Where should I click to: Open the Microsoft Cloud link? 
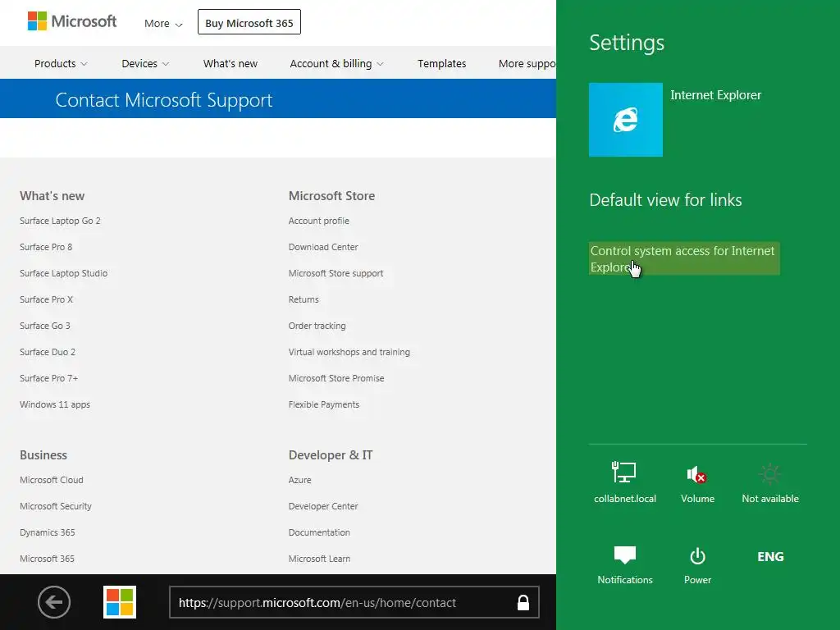[x=52, y=480]
